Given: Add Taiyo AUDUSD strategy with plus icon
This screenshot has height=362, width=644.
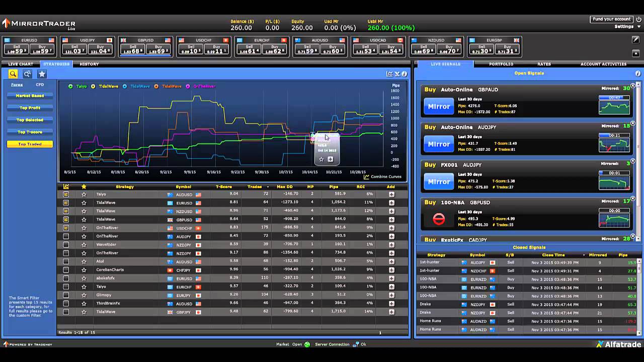Looking at the screenshot, I should coord(391,194).
